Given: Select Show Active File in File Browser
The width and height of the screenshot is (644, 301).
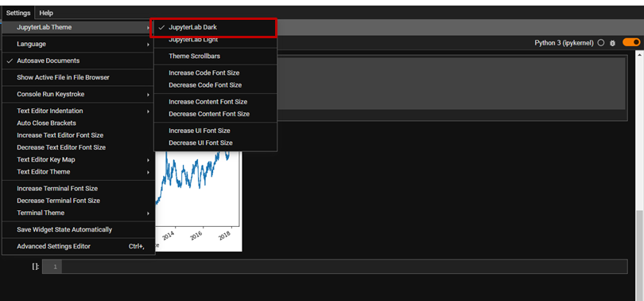Looking at the screenshot, I should tap(79, 77).
